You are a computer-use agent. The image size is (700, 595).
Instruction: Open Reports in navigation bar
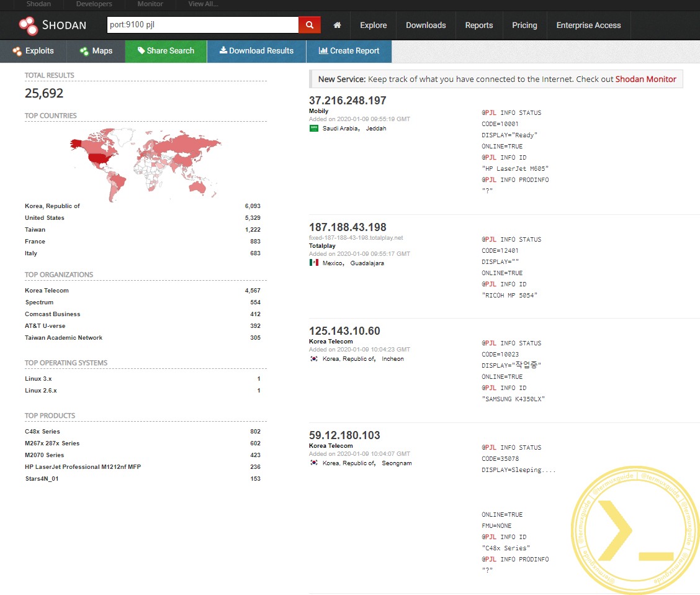(479, 25)
